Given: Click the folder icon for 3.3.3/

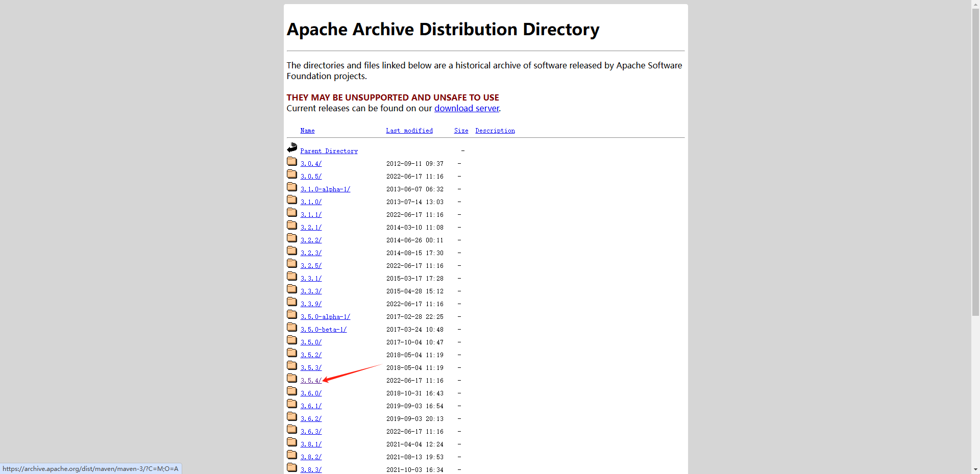Looking at the screenshot, I should (292, 289).
